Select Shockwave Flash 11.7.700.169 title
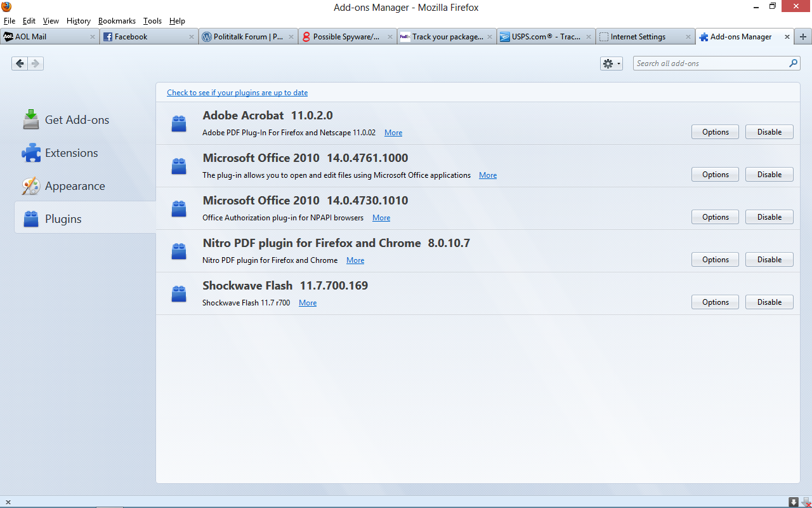Viewport: 812px width, 508px height. [x=285, y=286]
